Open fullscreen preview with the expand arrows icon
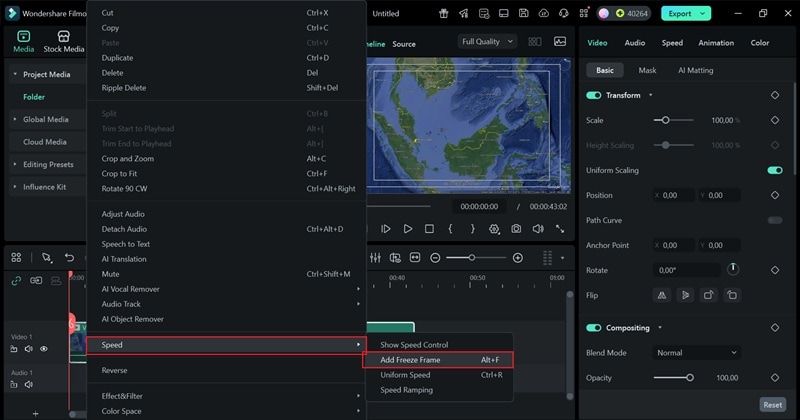The height and width of the screenshot is (420, 800). pyautogui.click(x=560, y=229)
